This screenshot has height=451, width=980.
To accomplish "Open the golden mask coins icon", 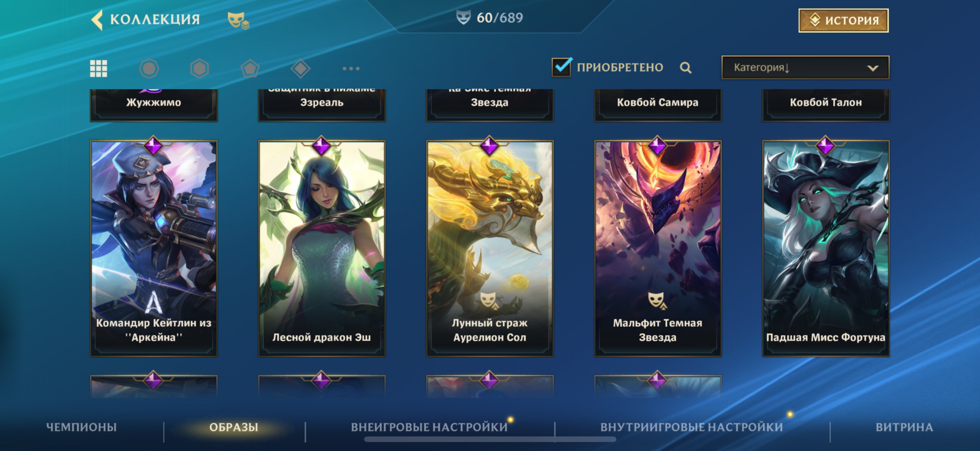I will (x=238, y=20).
